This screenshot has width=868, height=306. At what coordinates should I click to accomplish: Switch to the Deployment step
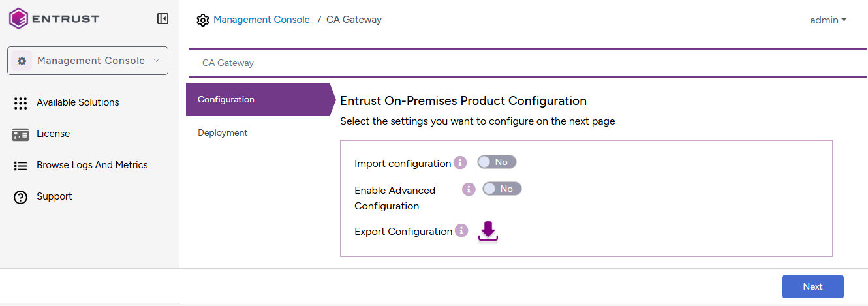pyautogui.click(x=223, y=133)
